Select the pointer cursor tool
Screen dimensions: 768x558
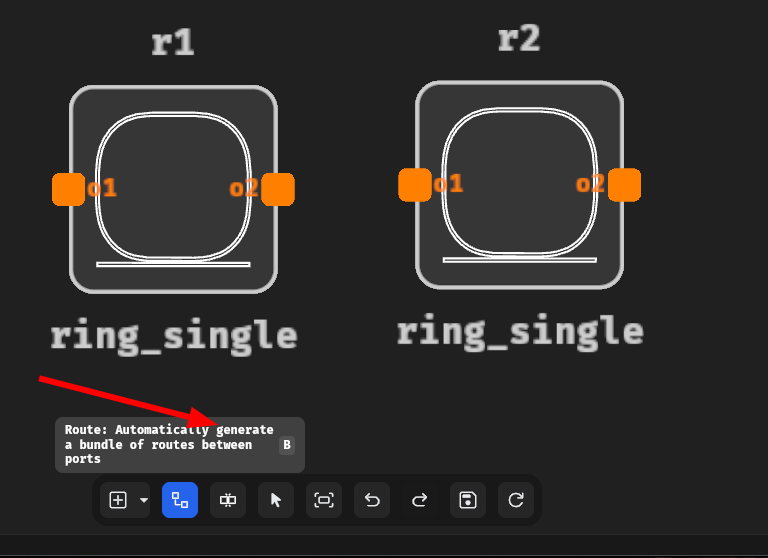tap(276, 500)
